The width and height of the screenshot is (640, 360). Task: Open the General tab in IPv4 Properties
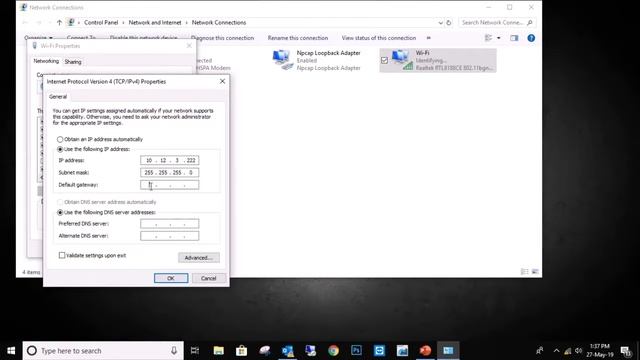click(x=58, y=97)
